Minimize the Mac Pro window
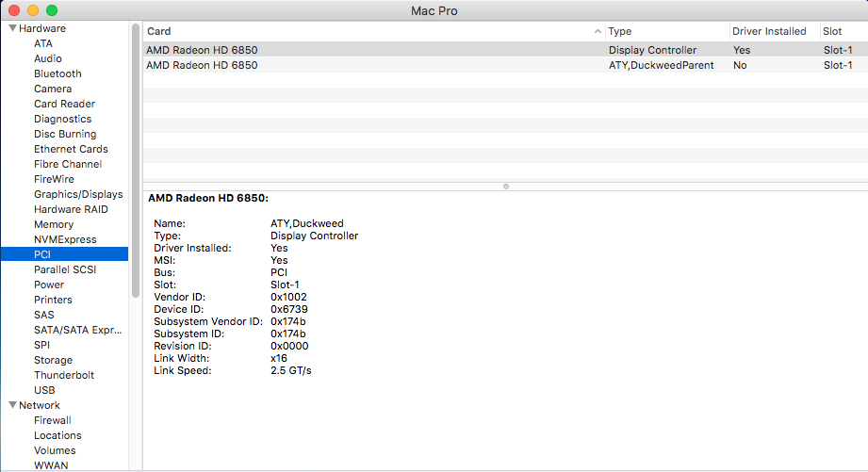Screen dimensions: 868x472 click(33, 10)
